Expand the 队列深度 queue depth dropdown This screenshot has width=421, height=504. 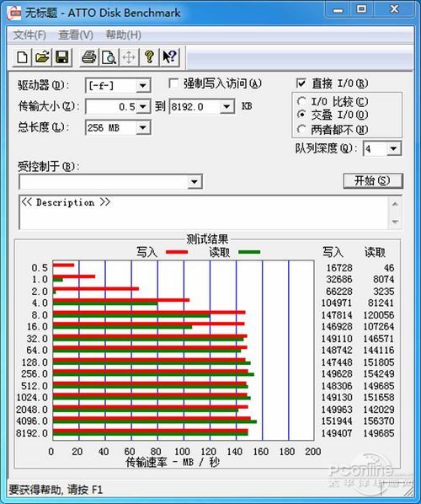click(x=393, y=149)
